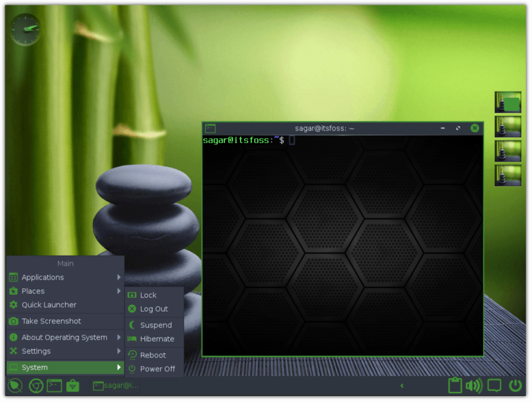Click the power icon in the system tray
This screenshot has width=532, height=402.
click(x=515, y=385)
